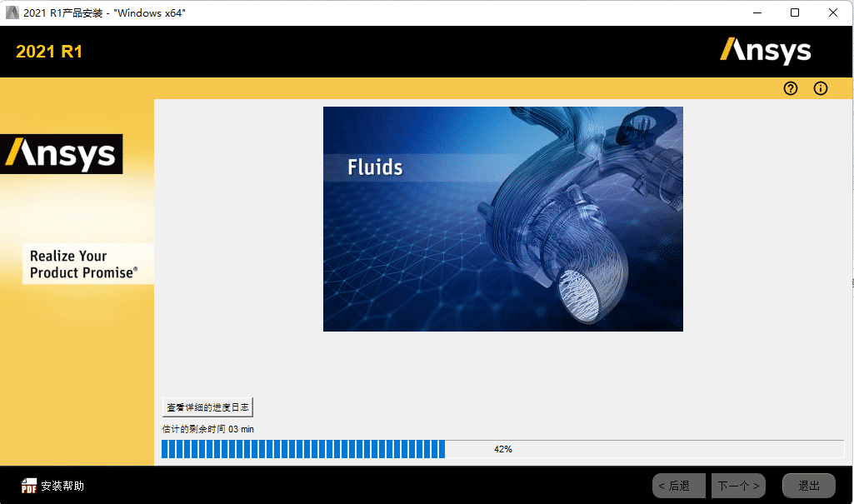Image resolution: width=854 pixels, height=504 pixels.
Task: Click the question mark help icon
Action: (791, 88)
